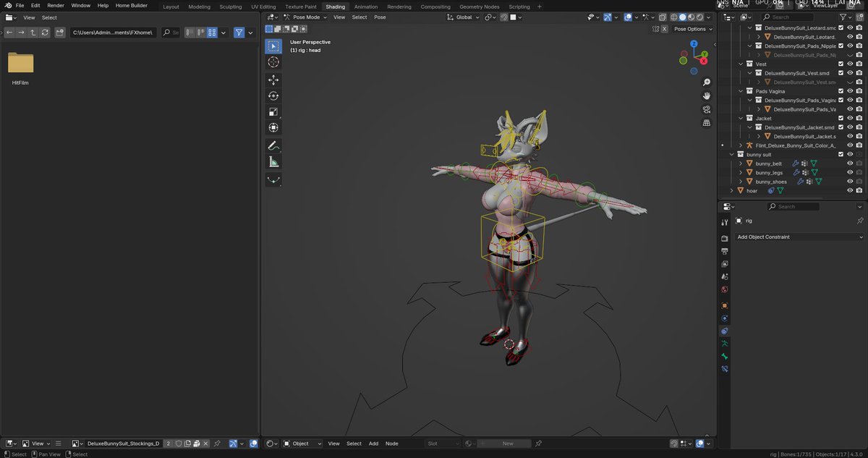The image size is (868, 458).
Task: Open the Tool properties tab
Action: pos(724,222)
